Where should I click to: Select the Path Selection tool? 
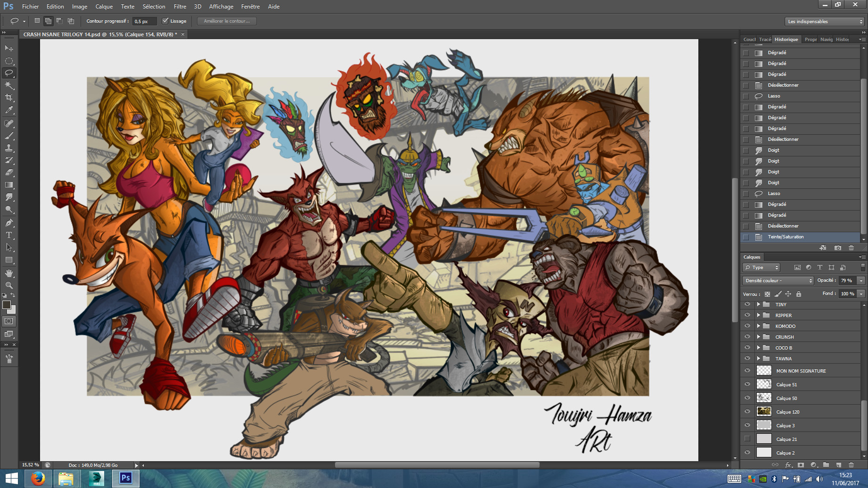click(x=9, y=247)
